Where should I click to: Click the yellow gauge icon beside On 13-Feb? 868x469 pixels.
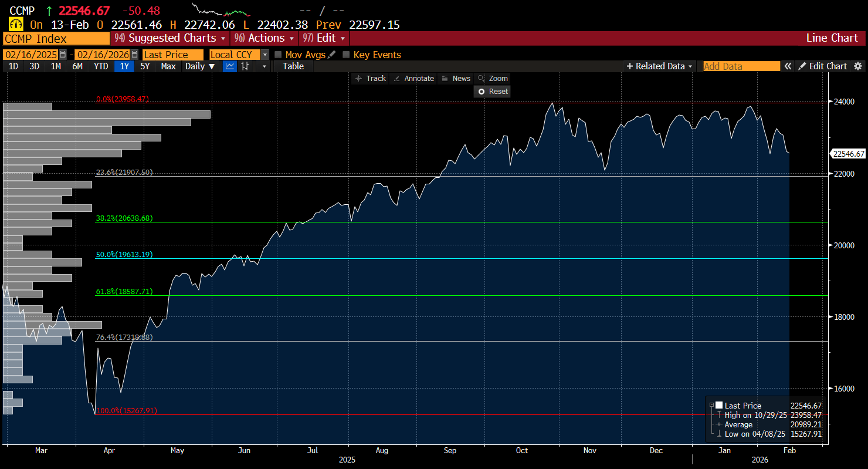(16, 25)
